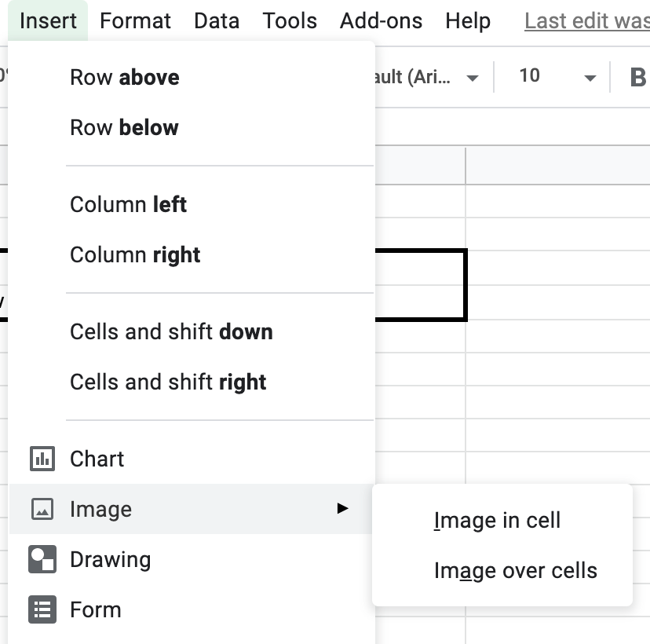
Task: Toggle Bold formatting in toolbar
Action: pos(637,77)
